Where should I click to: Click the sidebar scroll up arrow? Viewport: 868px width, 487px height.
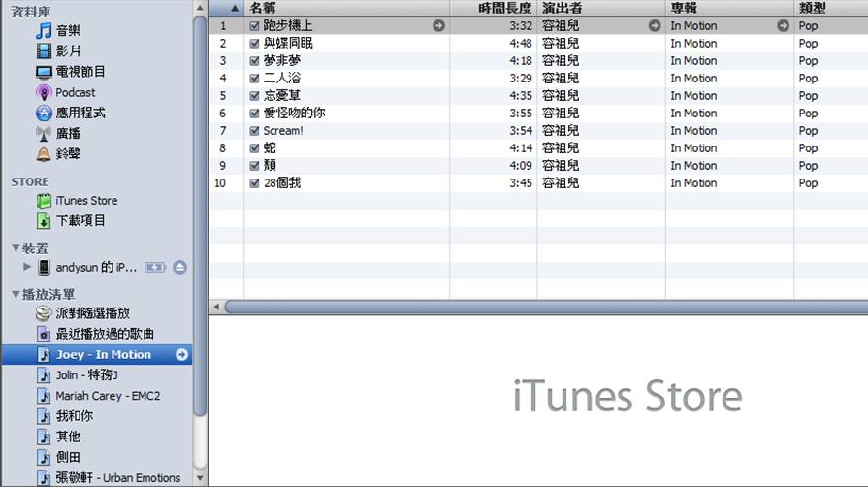[200, 8]
